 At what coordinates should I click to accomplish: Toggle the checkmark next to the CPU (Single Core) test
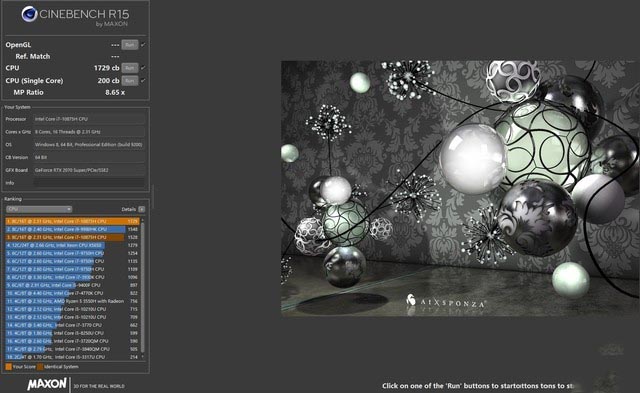click(x=143, y=81)
